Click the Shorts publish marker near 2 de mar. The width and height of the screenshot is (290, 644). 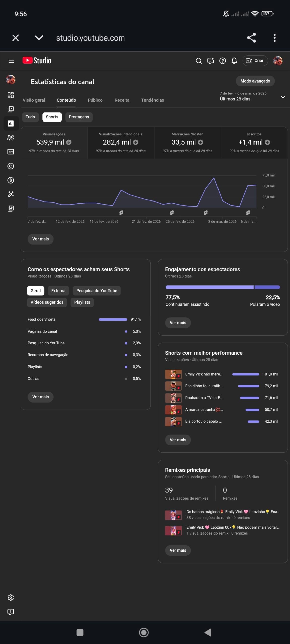click(206, 213)
